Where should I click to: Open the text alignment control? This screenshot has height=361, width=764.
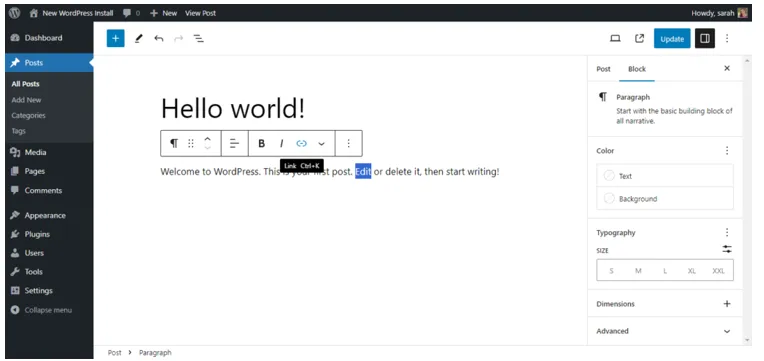tap(234, 143)
